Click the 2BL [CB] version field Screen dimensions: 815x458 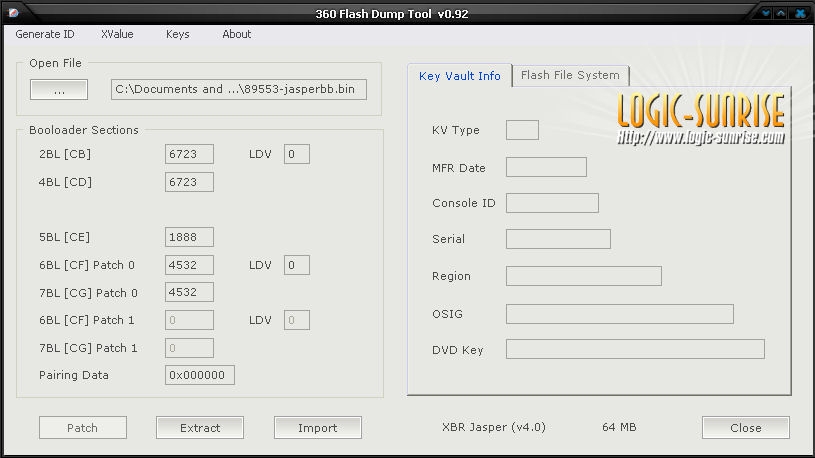coord(189,154)
